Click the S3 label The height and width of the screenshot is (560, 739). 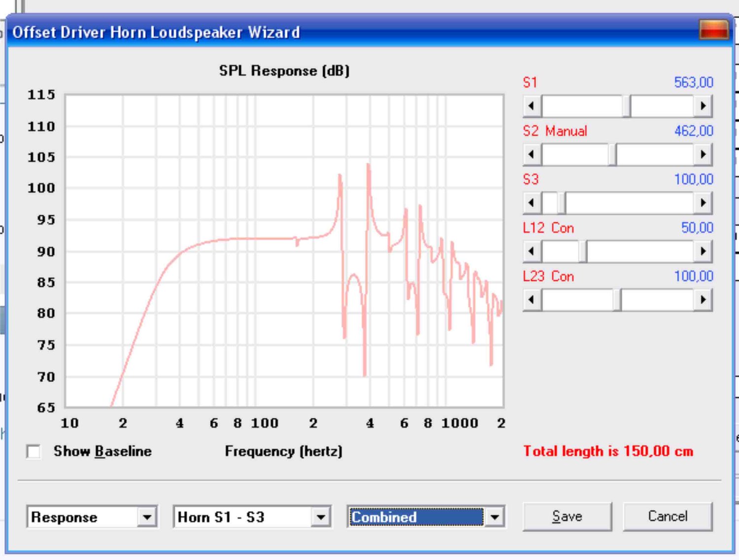click(531, 179)
